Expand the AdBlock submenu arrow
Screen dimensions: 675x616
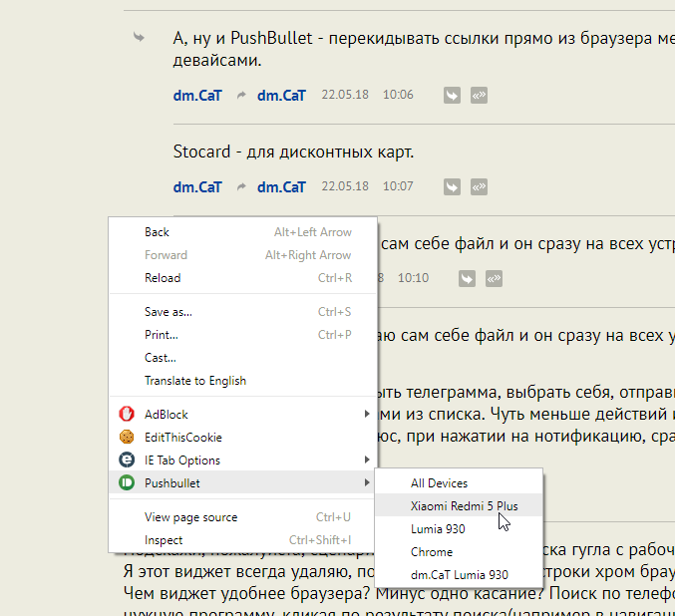(x=366, y=414)
